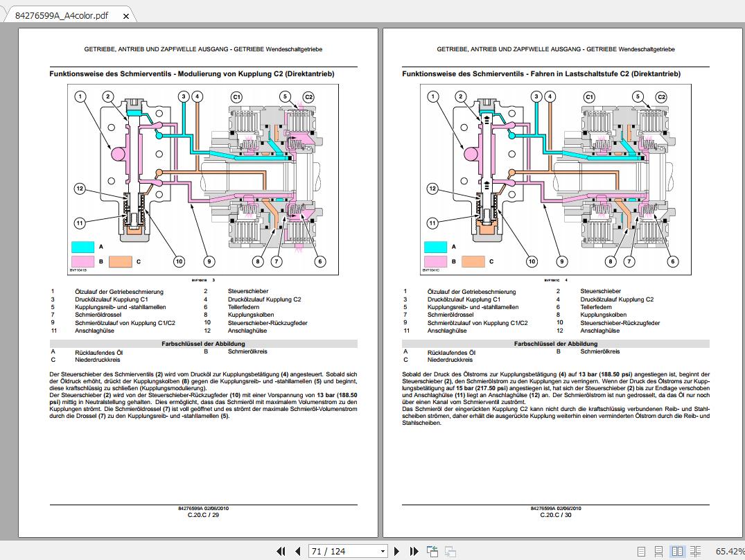Viewport: 745px width, 560px height.
Task: Advance to the next page
Action: [396, 550]
